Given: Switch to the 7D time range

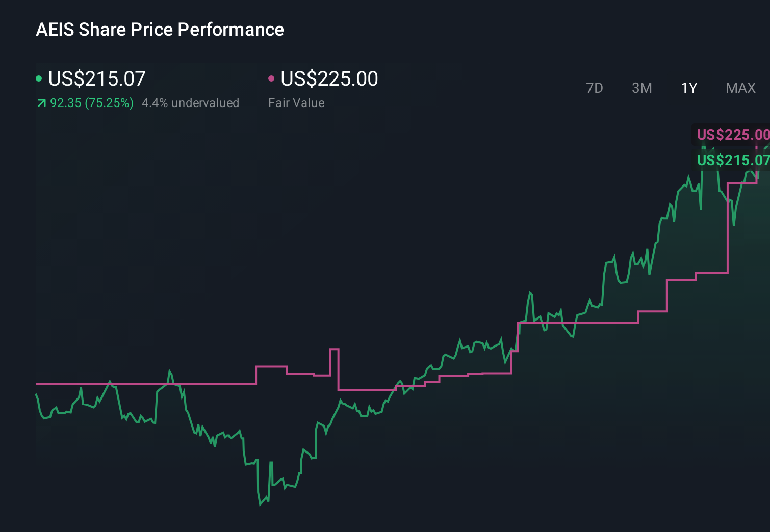Looking at the screenshot, I should [595, 88].
